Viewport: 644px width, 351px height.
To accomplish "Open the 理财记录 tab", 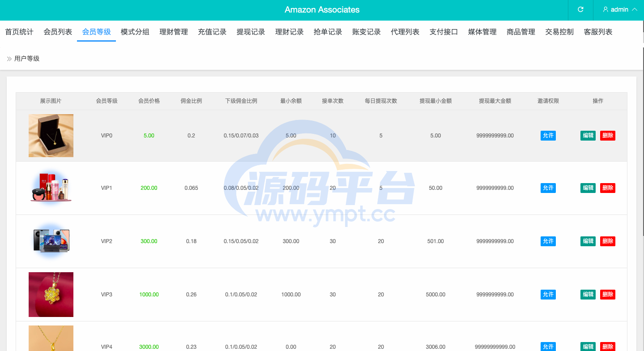I will (x=290, y=32).
